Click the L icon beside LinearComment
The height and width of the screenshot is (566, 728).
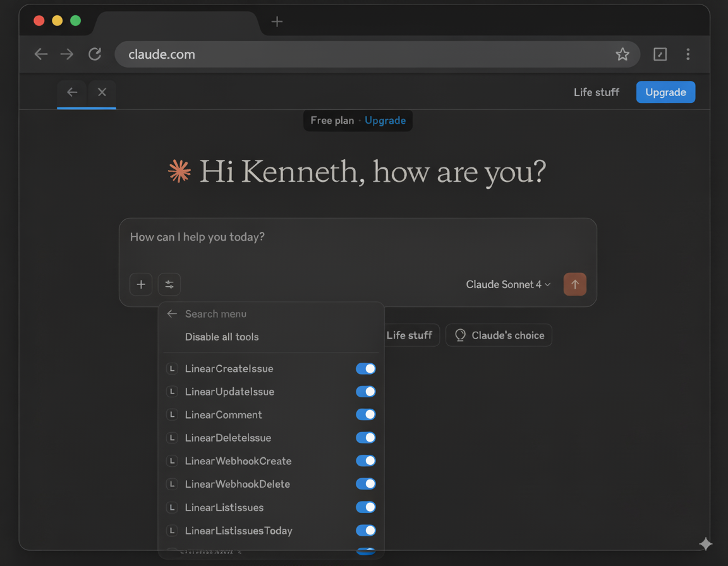[172, 414]
